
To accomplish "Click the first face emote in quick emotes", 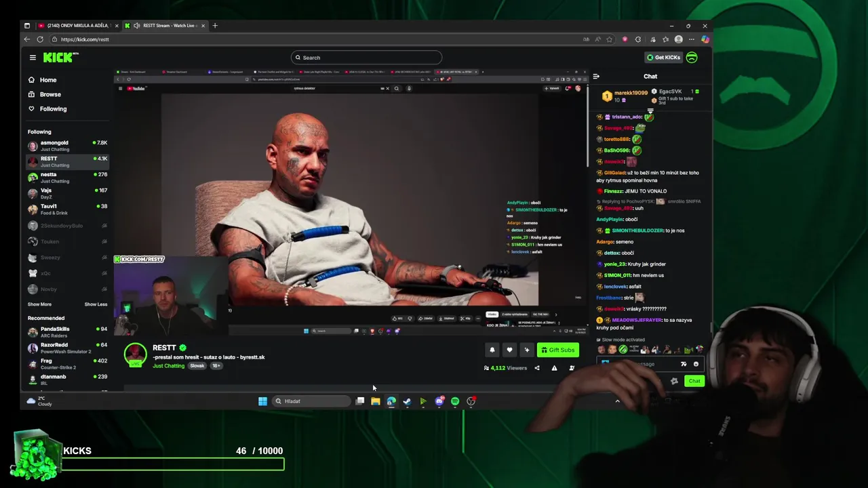I will point(601,350).
